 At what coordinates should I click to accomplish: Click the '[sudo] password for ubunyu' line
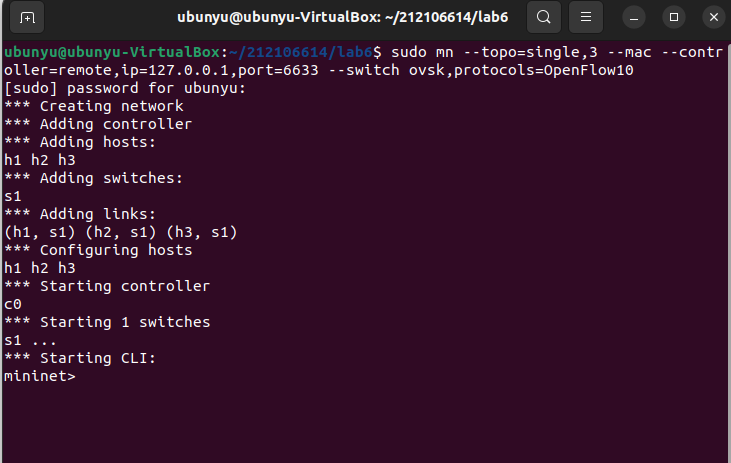(110, 88)
